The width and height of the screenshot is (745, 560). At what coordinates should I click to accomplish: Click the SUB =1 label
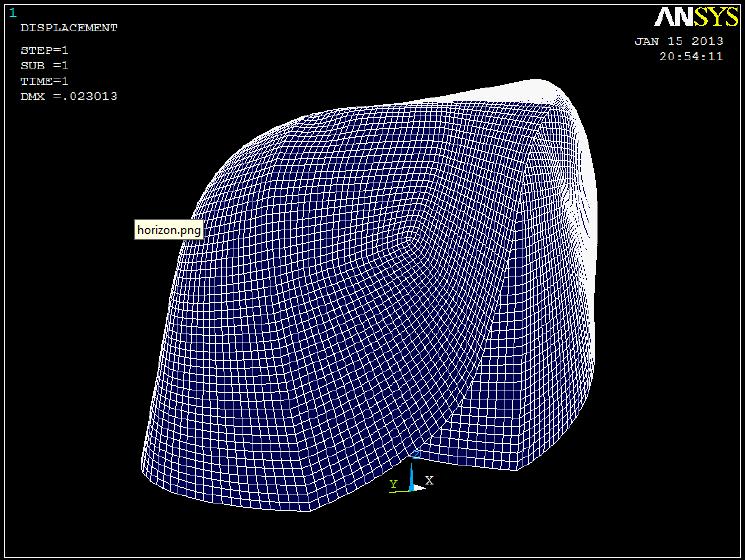pyautogui.click(x=44, y=66)
